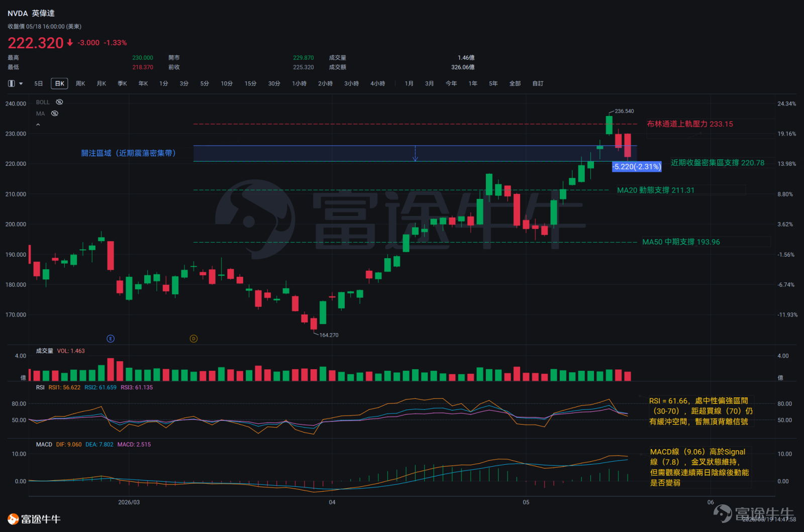Click the price change -3.000

(88, 43)
